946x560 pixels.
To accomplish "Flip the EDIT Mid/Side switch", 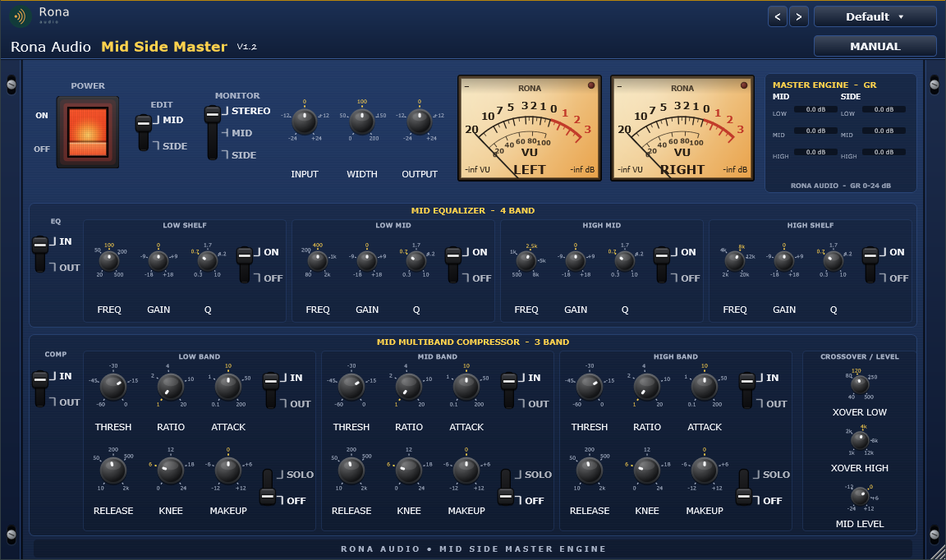I will click(x=144, y=133).
